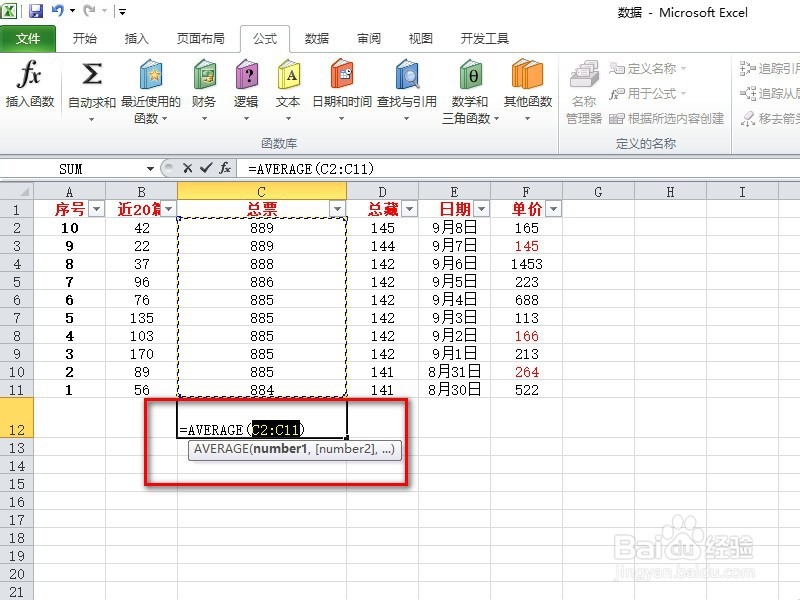Screen dimensions: 800x600
Task: Click Use in Formula (用于公式) icon
Action: click(617, 93)
